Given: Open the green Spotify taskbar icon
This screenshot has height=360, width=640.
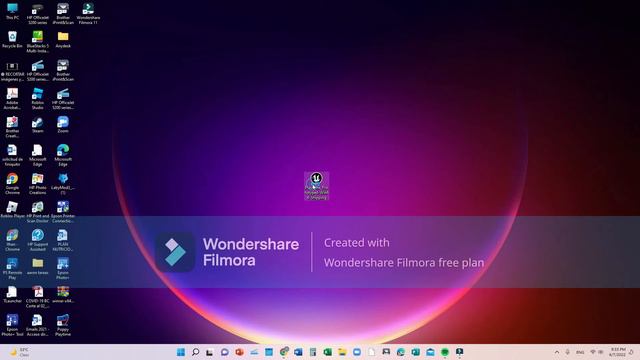Looking at the screenshot, I should click(445, 352).
